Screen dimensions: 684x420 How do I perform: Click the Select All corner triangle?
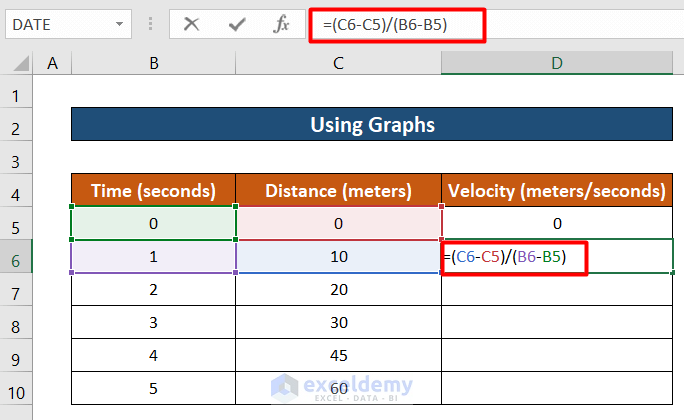(17, 64)
